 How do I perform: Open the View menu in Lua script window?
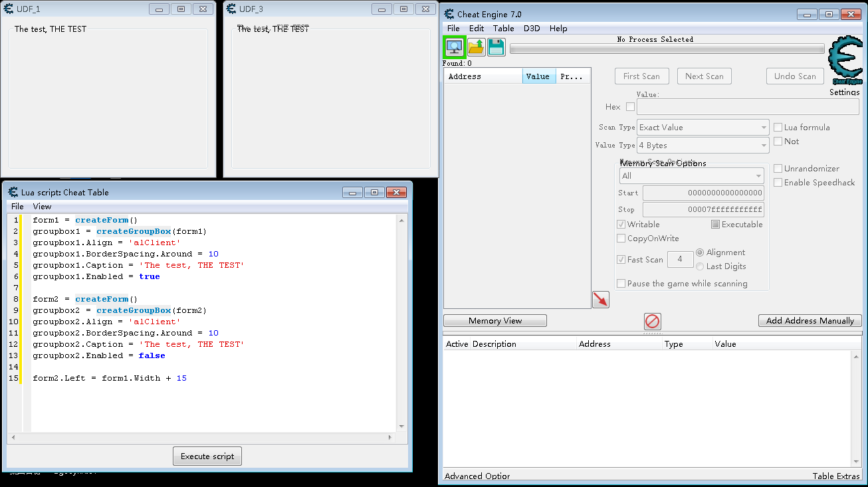(42, 206)
